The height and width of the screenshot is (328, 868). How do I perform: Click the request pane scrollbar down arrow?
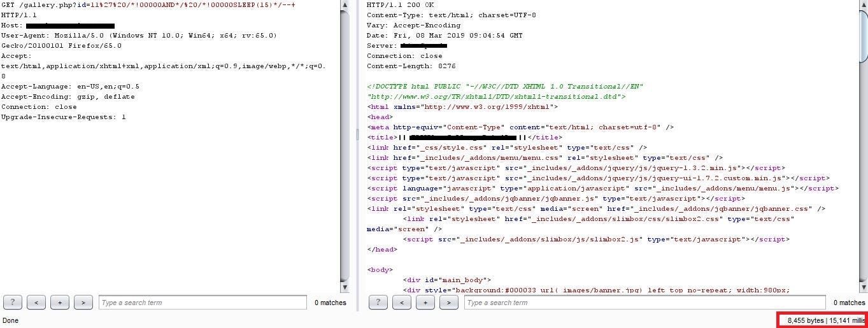point(345,288)
